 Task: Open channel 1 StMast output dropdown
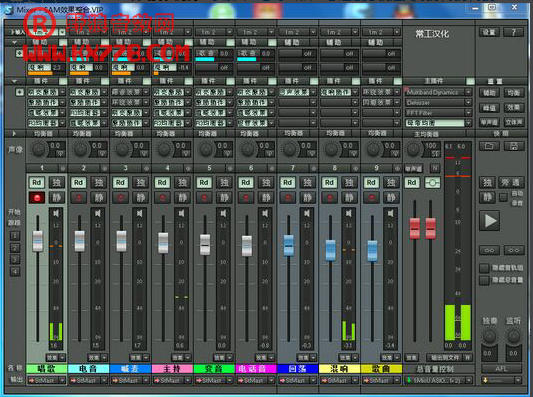47,380
